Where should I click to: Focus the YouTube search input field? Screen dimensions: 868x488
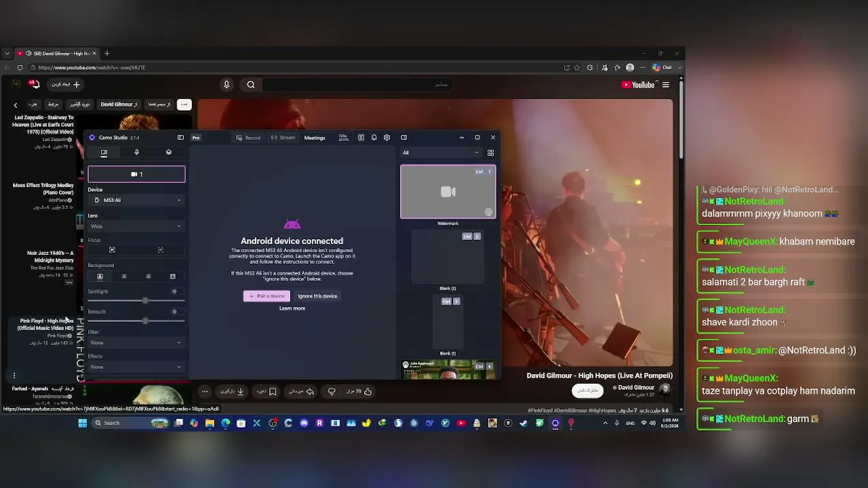(356, 85)
